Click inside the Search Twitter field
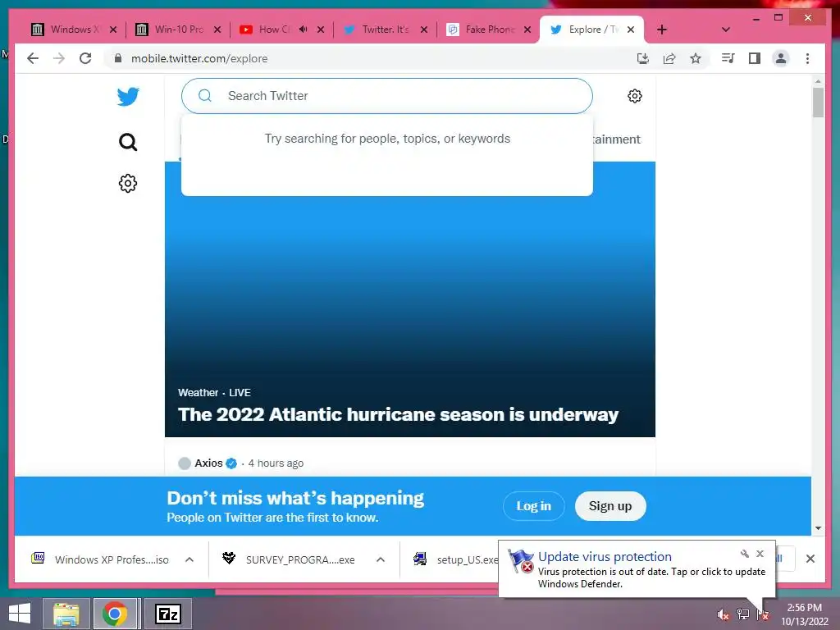 387,96
